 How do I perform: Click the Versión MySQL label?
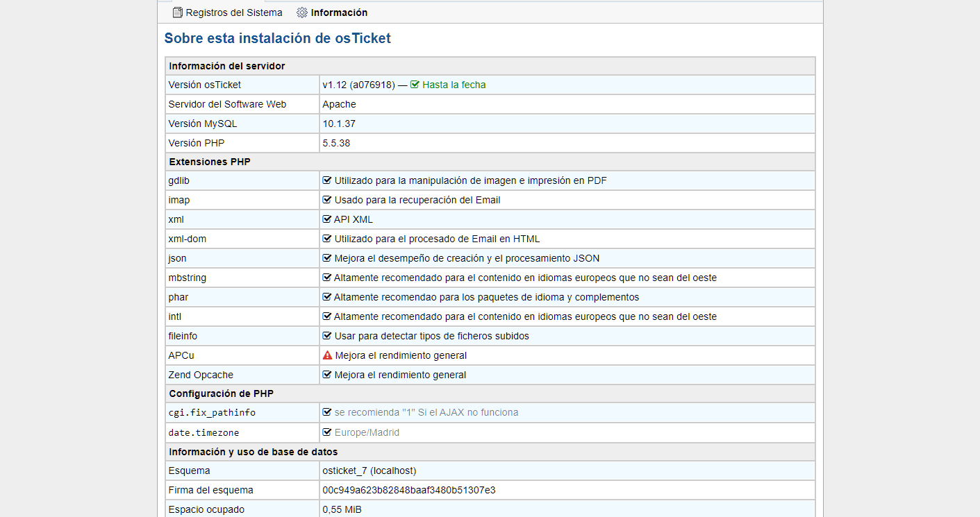click(x=203, y=124)
